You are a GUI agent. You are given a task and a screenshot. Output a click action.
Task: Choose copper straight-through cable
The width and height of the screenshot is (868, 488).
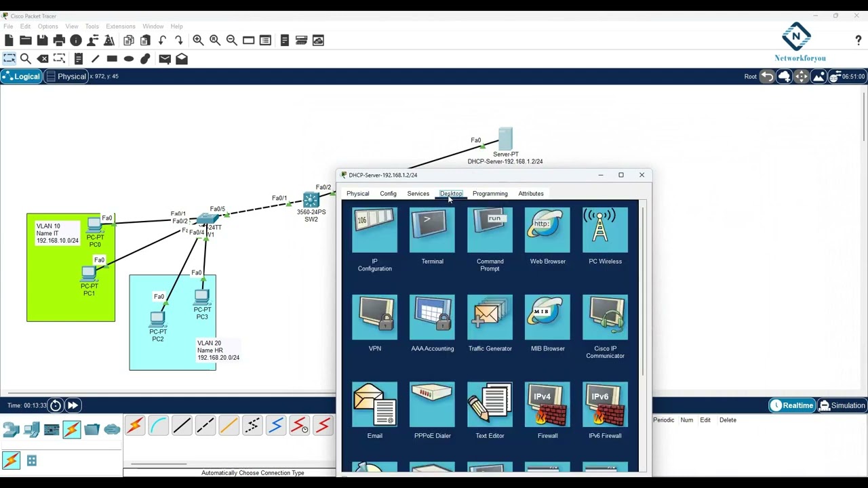pyautogui.click(x=182, y=426)
